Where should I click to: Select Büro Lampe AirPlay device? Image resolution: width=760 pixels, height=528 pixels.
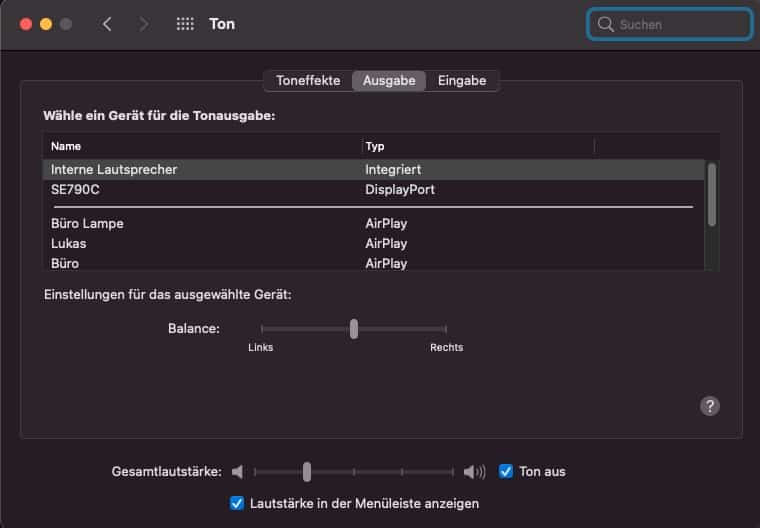[373, 224]
